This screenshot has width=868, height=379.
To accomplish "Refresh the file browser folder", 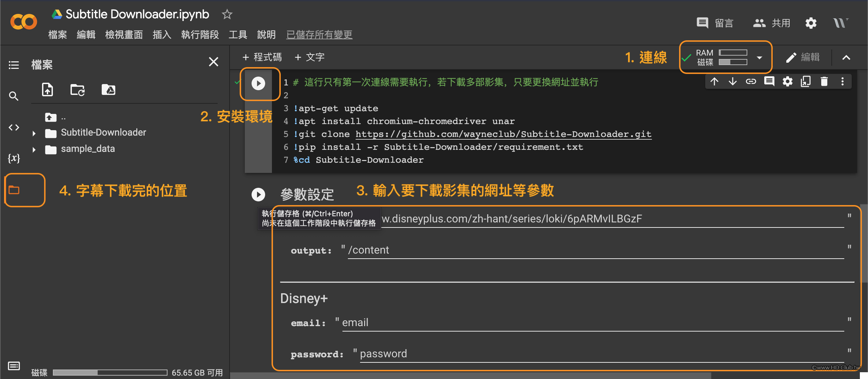I will pos(77,90).
